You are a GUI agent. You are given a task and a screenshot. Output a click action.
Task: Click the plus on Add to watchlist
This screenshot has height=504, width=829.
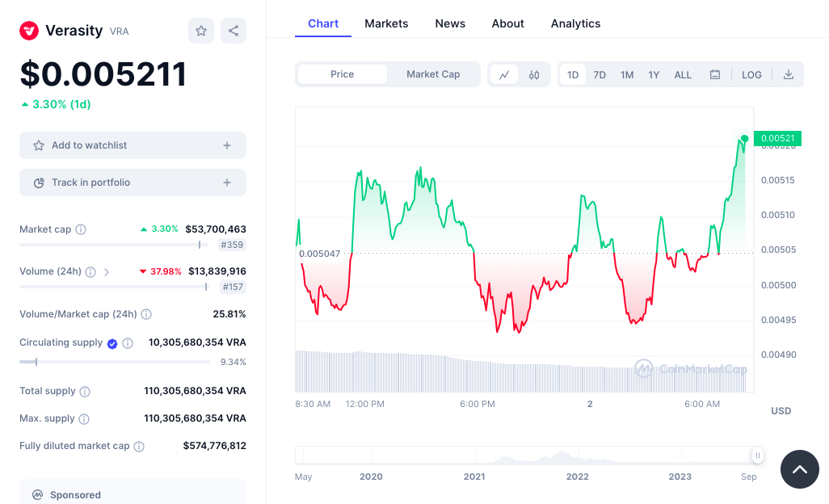point(227,145)
